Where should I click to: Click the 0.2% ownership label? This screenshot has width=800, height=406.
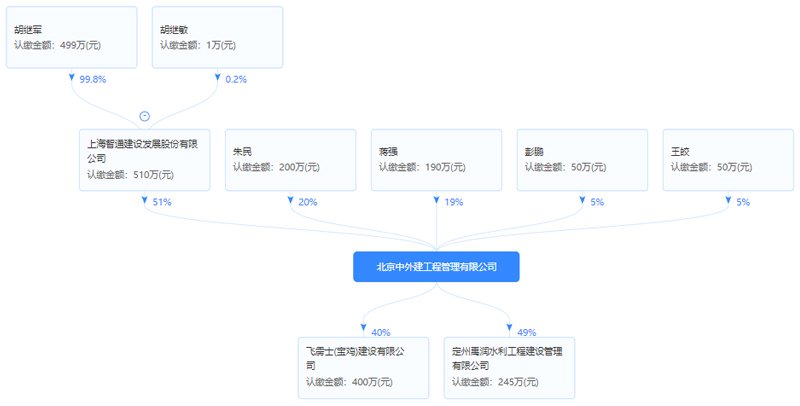point(236,80)
